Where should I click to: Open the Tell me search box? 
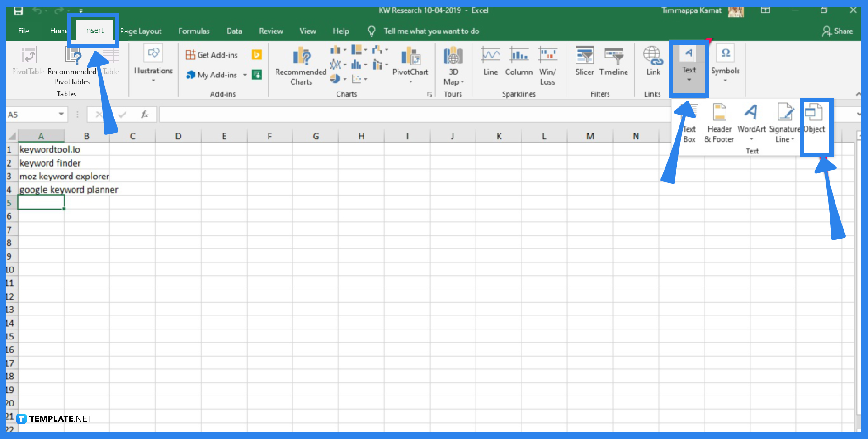(x=430, y=31)
